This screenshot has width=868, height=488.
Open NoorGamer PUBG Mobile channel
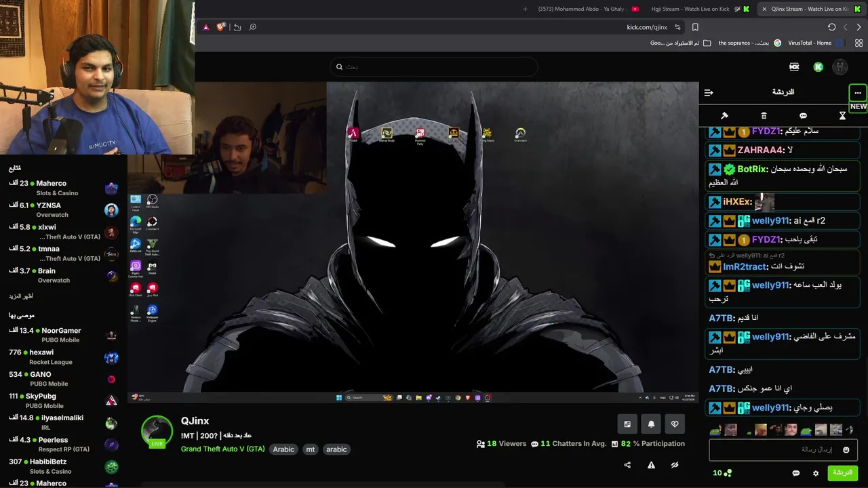(x=64, y=335)
